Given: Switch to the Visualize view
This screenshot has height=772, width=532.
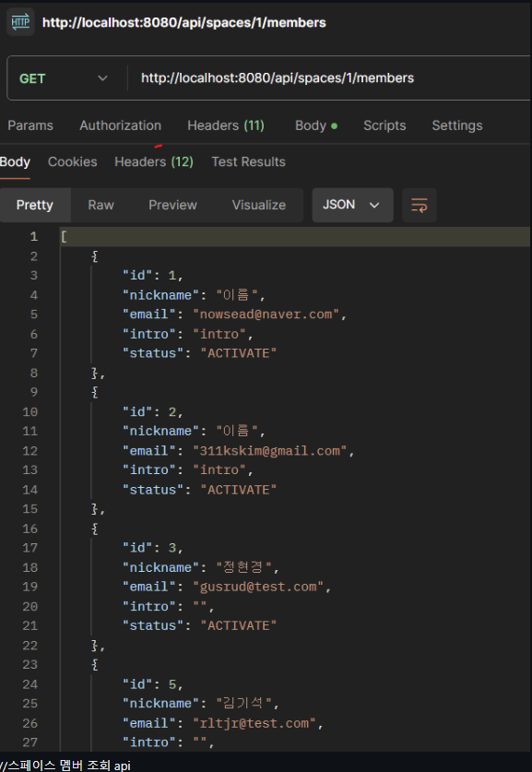Looking at the screenshot, I should click(259, 205).
